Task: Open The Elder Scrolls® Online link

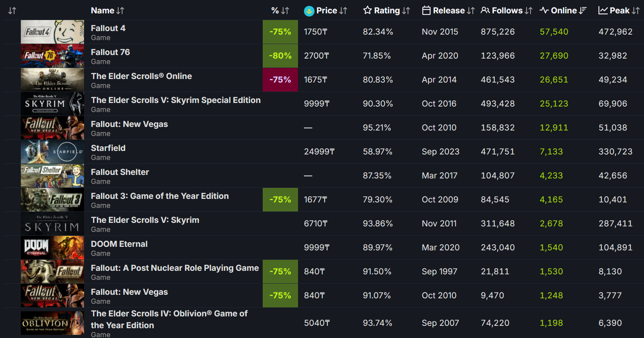Action: tap(141, 76)
